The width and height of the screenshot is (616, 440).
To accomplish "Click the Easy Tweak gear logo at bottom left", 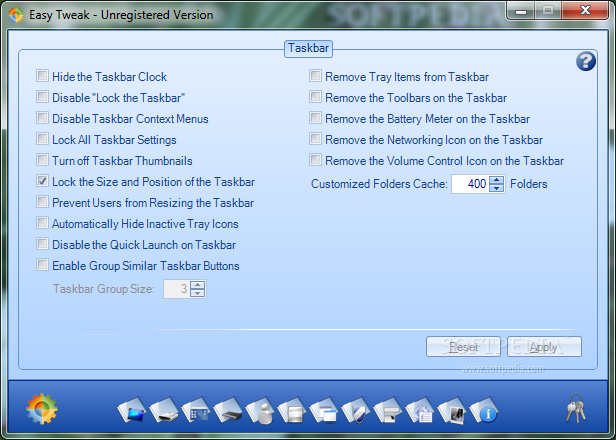I will point(42,409).
